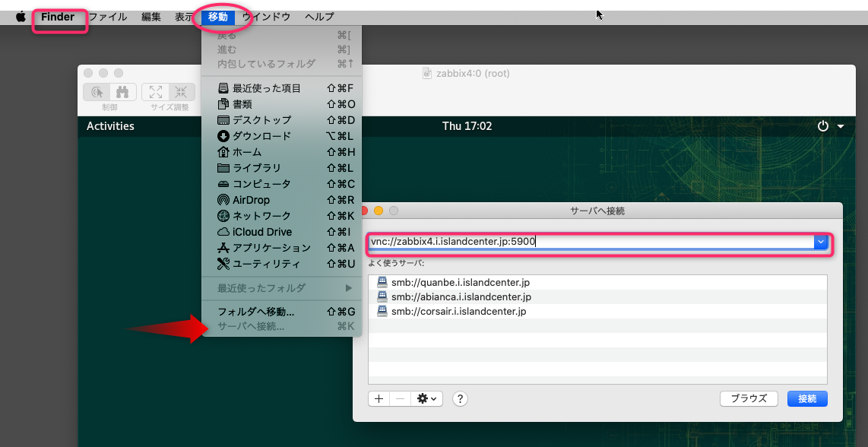The height and width of the screenshot is (447, 868).
Task: Select the ユーティリティ tools icon
Action: pos(223,264)
